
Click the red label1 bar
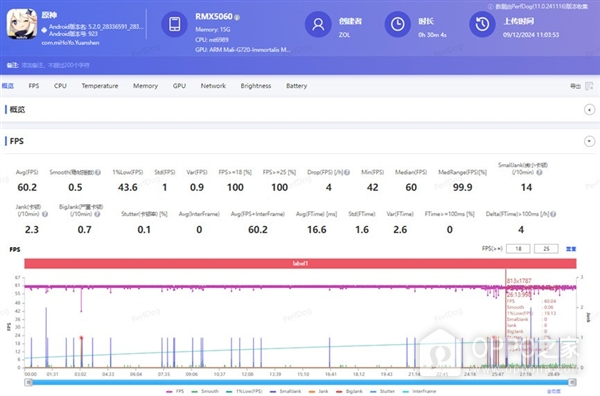300,263
